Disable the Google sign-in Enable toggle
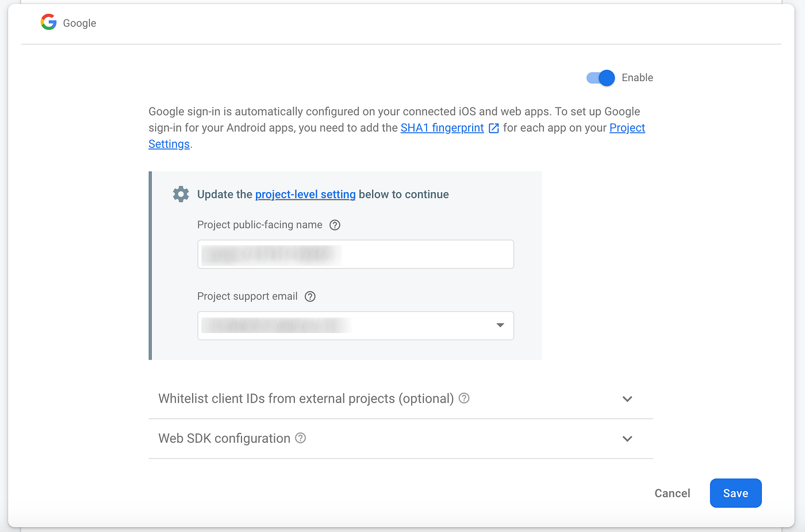 [600, 78]
